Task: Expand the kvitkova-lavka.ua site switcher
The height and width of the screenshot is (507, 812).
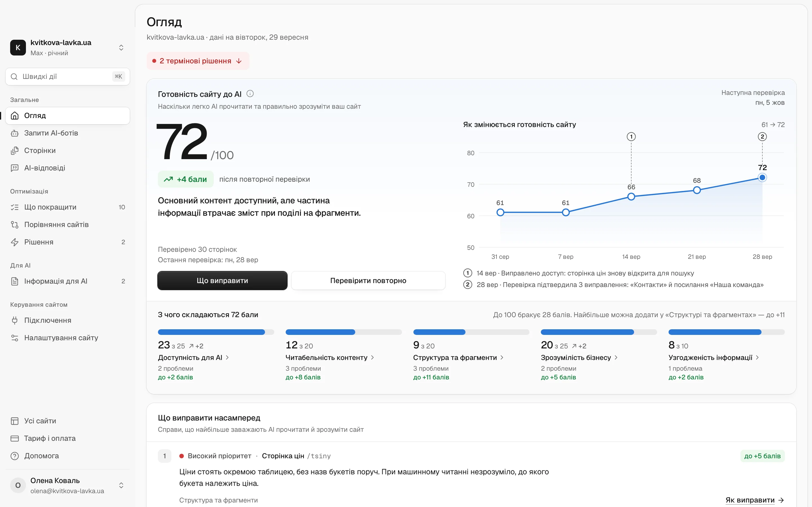Action: point(121,48)
